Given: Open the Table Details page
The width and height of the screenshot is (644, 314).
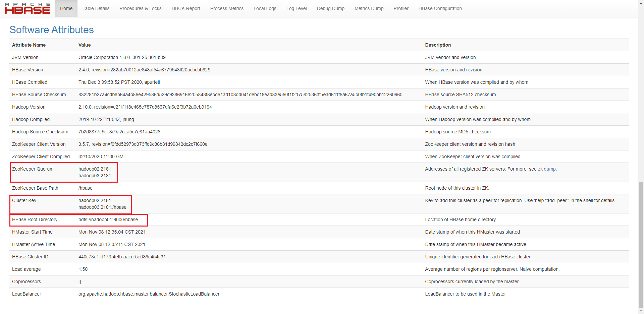Looking at the screenshot, I should [96, 8].
